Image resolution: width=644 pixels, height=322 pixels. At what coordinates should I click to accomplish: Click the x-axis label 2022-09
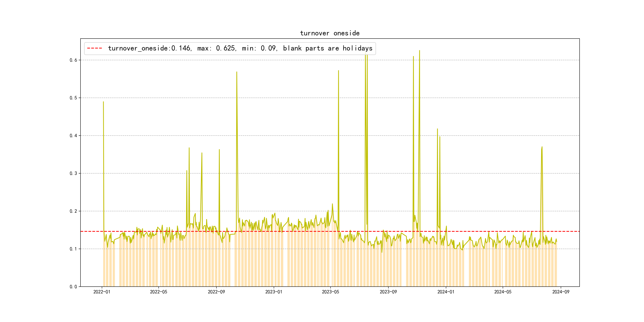point(216,292)
